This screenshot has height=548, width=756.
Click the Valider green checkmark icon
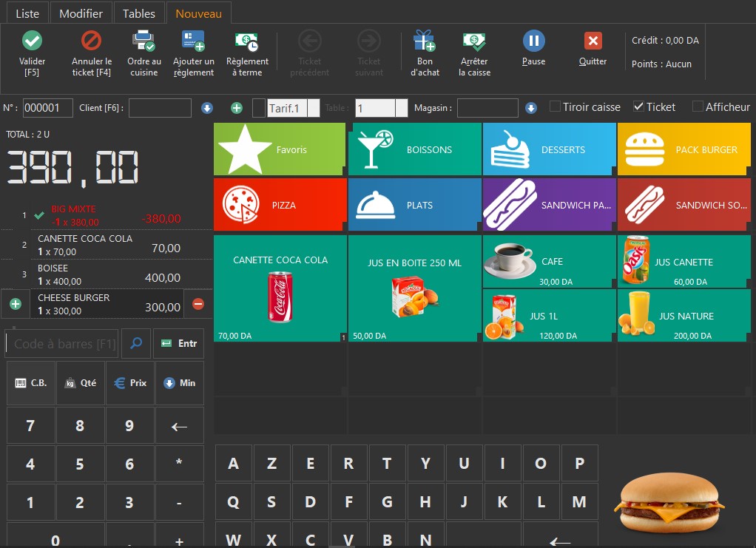[x=32, y=41]
